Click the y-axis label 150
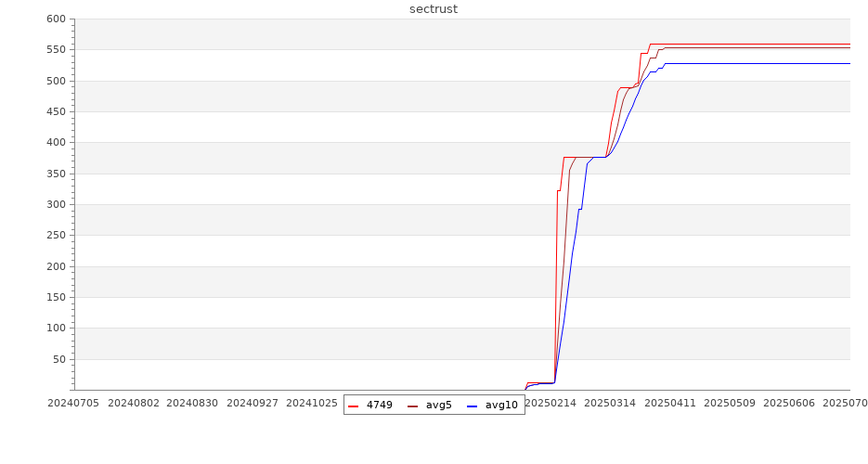Screen dimensions: 868x464 [57, 298]
